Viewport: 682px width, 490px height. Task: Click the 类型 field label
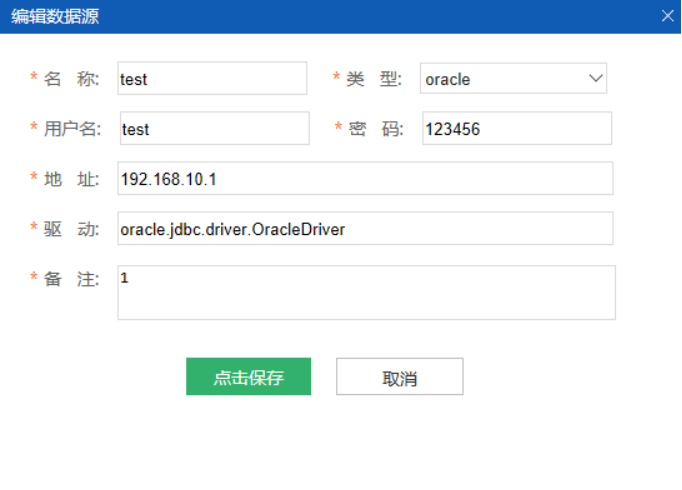[x=375, y=79]
